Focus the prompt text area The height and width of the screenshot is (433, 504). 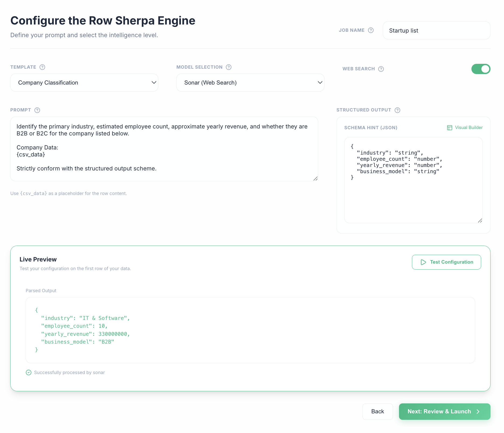(164, 149)
